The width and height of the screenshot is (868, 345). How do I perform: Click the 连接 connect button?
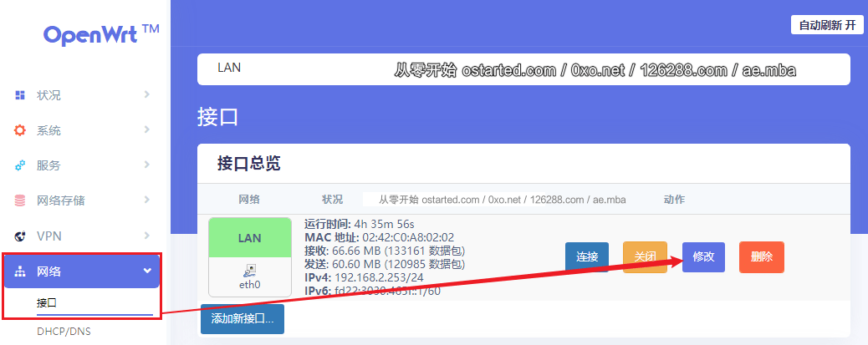point(587,257)
